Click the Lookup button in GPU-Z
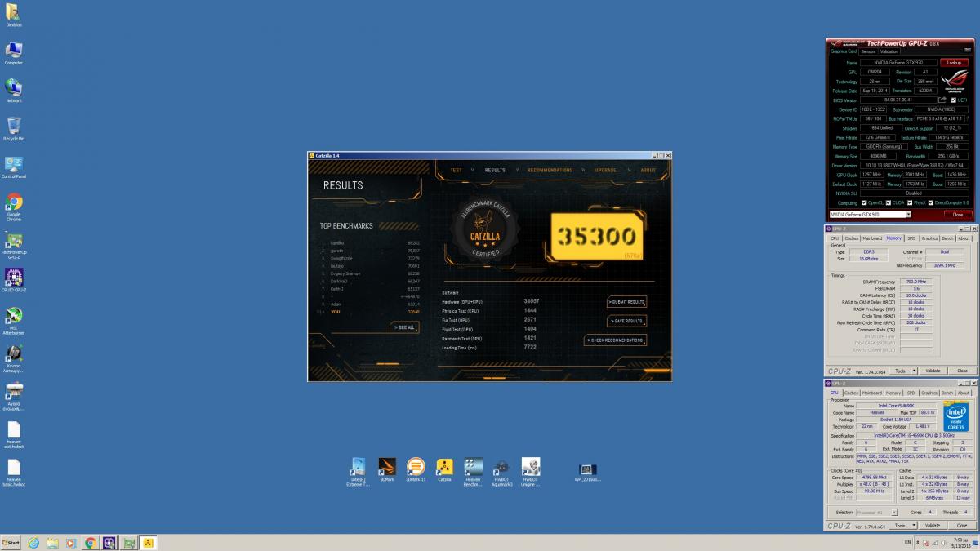The width and height of the screenshot is (980, 551). [953, 62]
